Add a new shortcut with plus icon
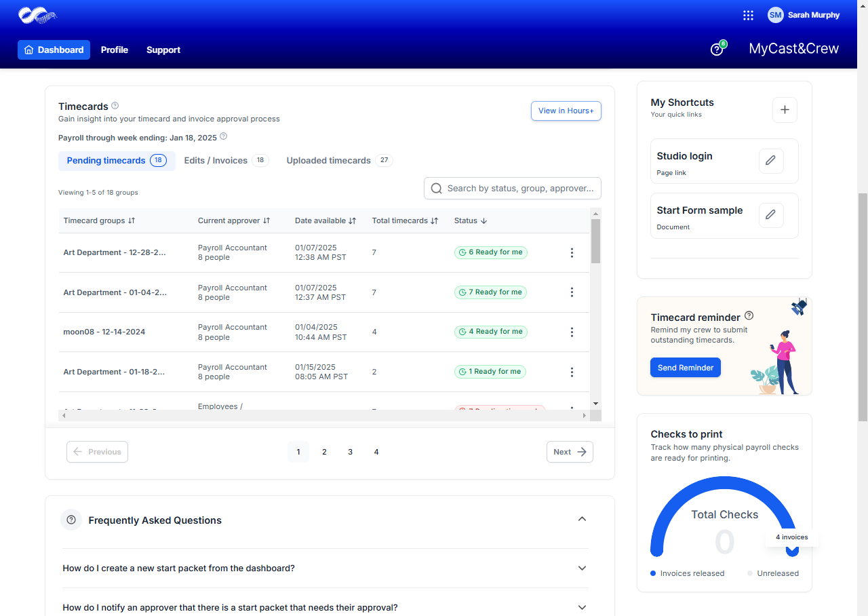Viewport: 868px width, 616px height. pyautogui.click(x=785, y=110)
